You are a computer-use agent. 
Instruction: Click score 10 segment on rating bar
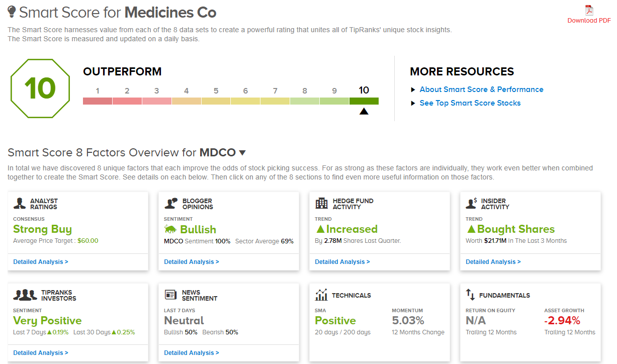[x=364, y=101]
